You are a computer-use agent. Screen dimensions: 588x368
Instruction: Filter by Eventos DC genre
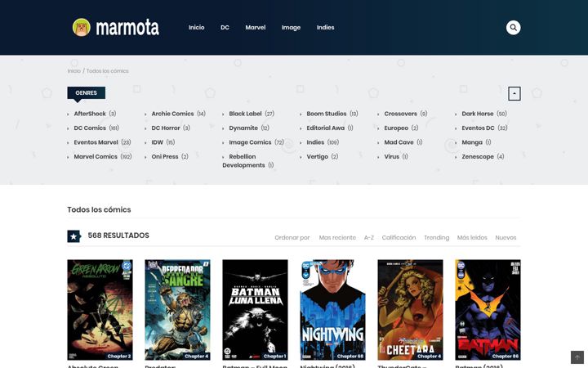coord(478,128)
